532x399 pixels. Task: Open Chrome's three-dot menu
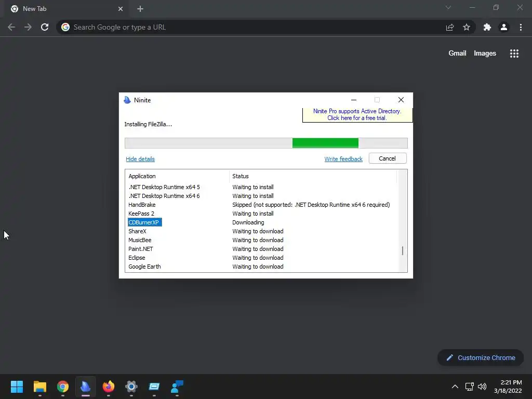tap(521, 27)
